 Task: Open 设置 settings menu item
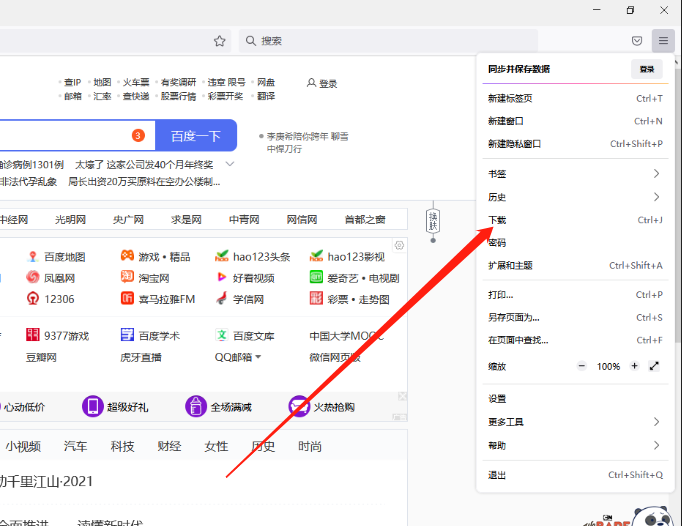coord(575,399)
